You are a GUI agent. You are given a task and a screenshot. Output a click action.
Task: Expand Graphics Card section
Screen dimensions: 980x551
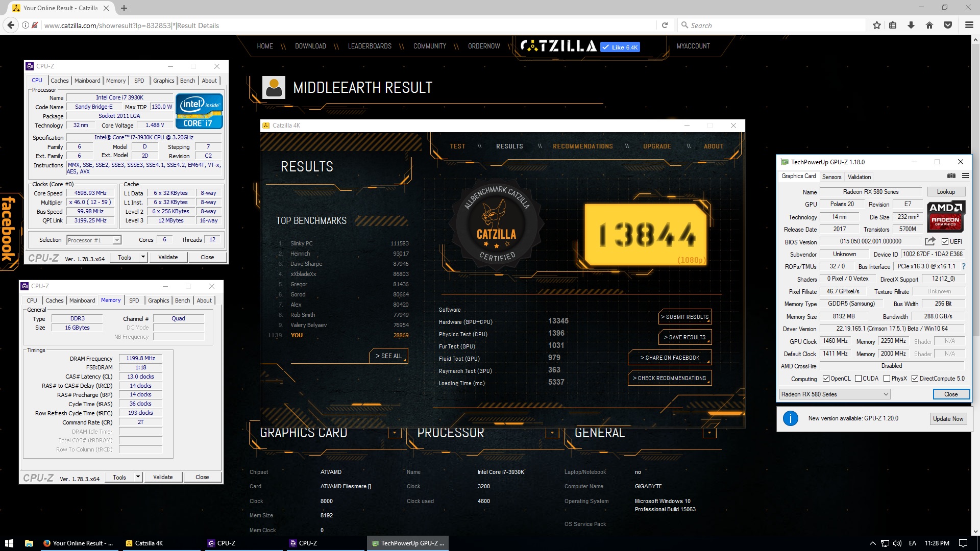394,433
